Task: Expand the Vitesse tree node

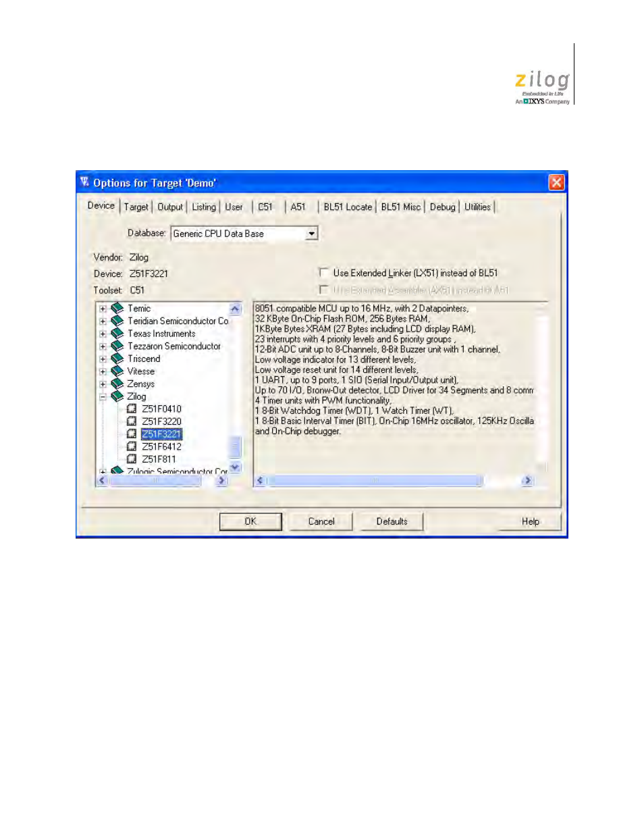Action: pyautogui.click(x=103, y=371)
